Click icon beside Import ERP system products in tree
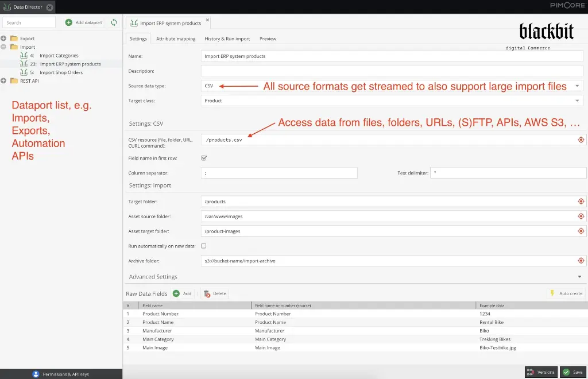 coord(24,64)
